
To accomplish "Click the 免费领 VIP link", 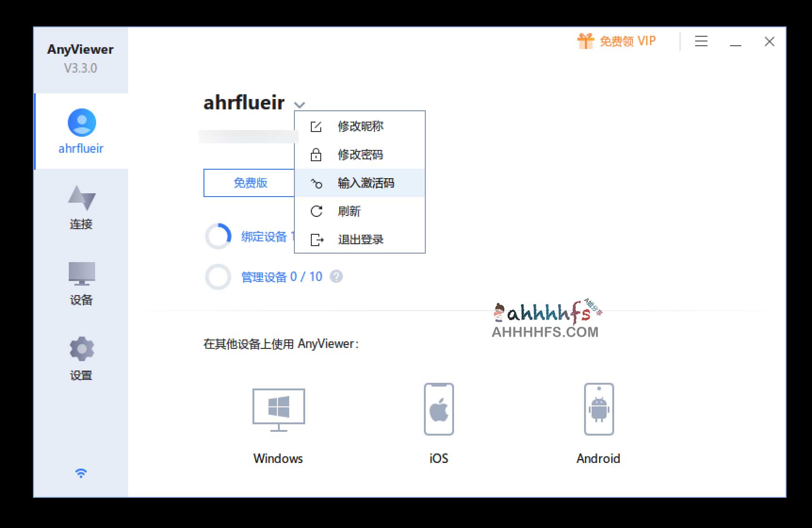I will tap(627, 41).
